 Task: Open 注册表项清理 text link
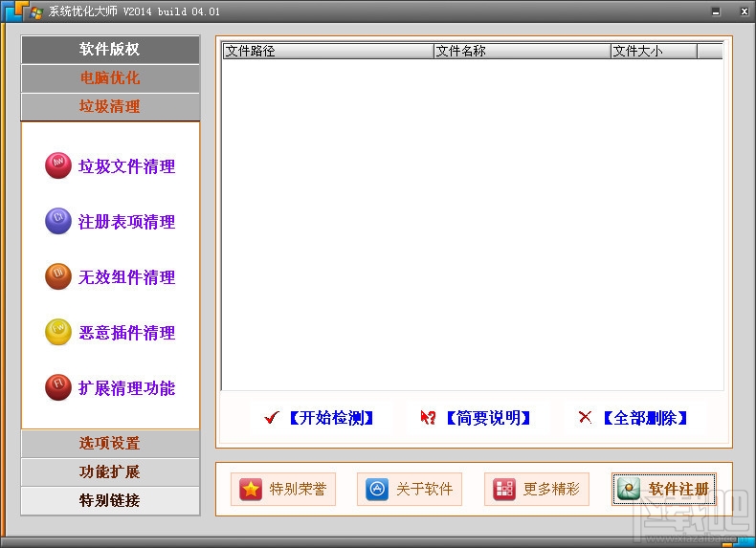point(127,222)
